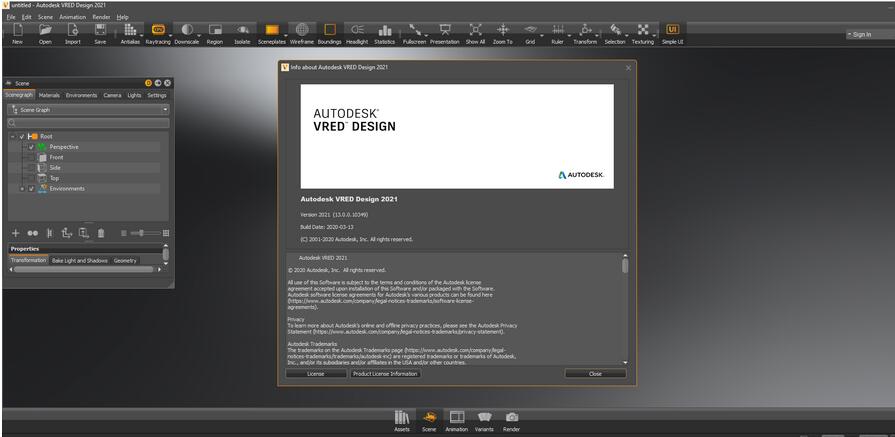Switch to the Camera tab

(x=112, y=95)
